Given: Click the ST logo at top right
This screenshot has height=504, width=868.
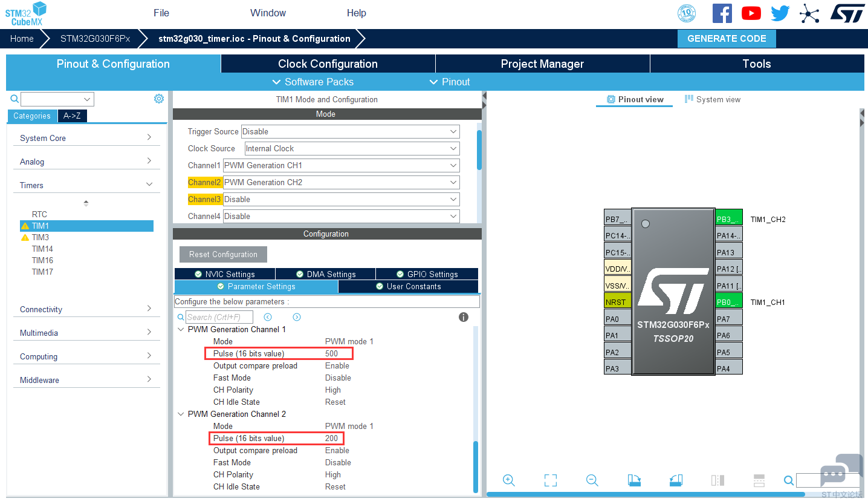Looking at the screenshot, I should [847, 13].
